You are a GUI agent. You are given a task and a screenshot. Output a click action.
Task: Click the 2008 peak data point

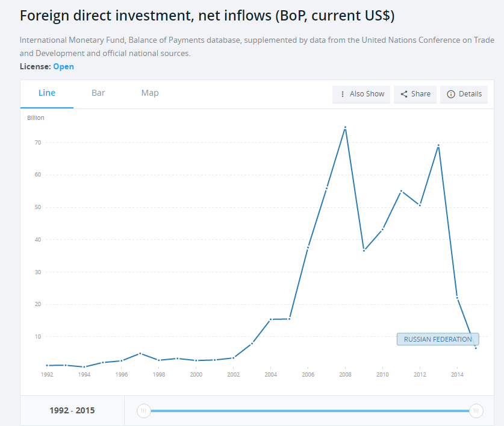[345, 127]
